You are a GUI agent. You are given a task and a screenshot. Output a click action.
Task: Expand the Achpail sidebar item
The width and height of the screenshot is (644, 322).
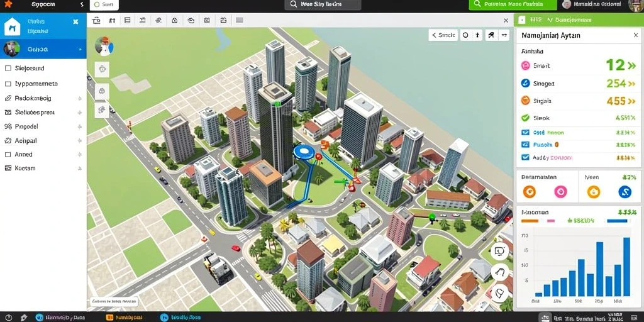[80, 140]
